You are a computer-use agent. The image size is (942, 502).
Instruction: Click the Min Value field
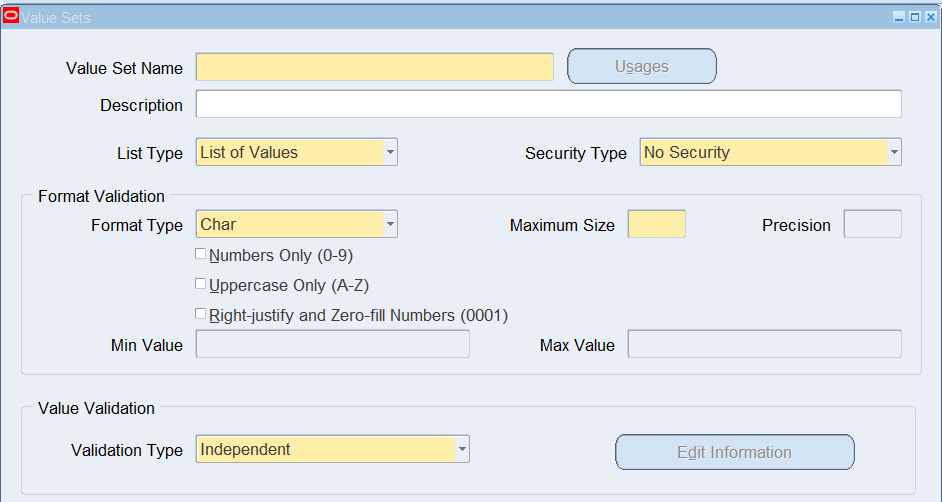click(x=333, y=344)
